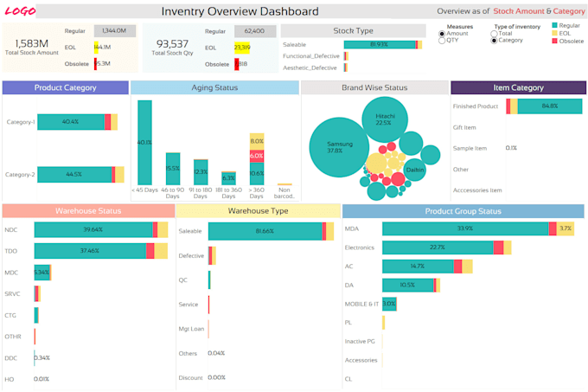Viewport: 588px width, 392px height.
Task: Click the MDC 5.34% warehouse bar
Action: 42,273
